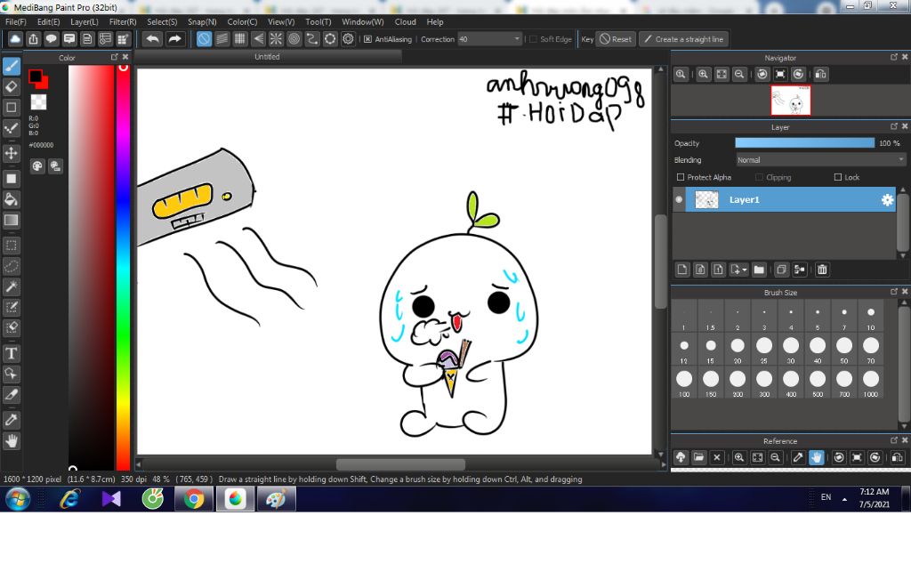This screenshot has height=588, width=911.
Task: Open Layer1 settings gear
Action: point(887,200)
